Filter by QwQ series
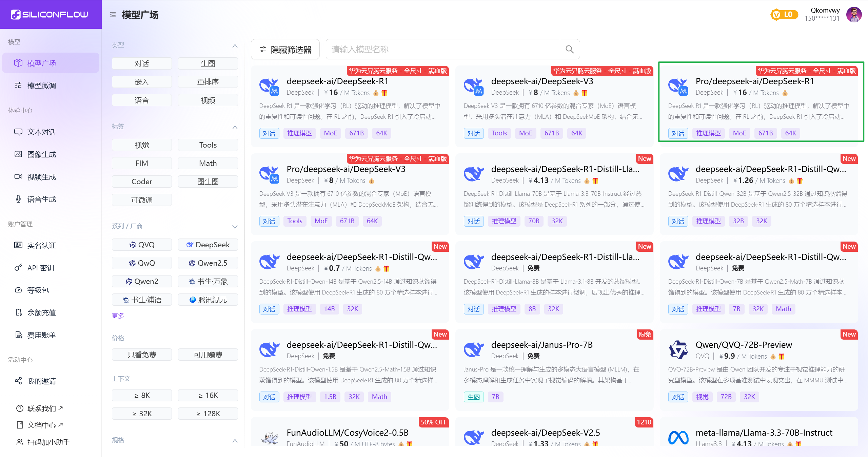Image resolution: width=868 pixels, height=457 pixels. [142, 263]
